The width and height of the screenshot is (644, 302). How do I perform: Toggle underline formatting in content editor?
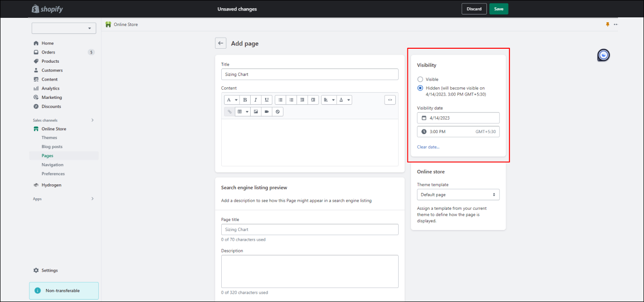coord(267,100)
